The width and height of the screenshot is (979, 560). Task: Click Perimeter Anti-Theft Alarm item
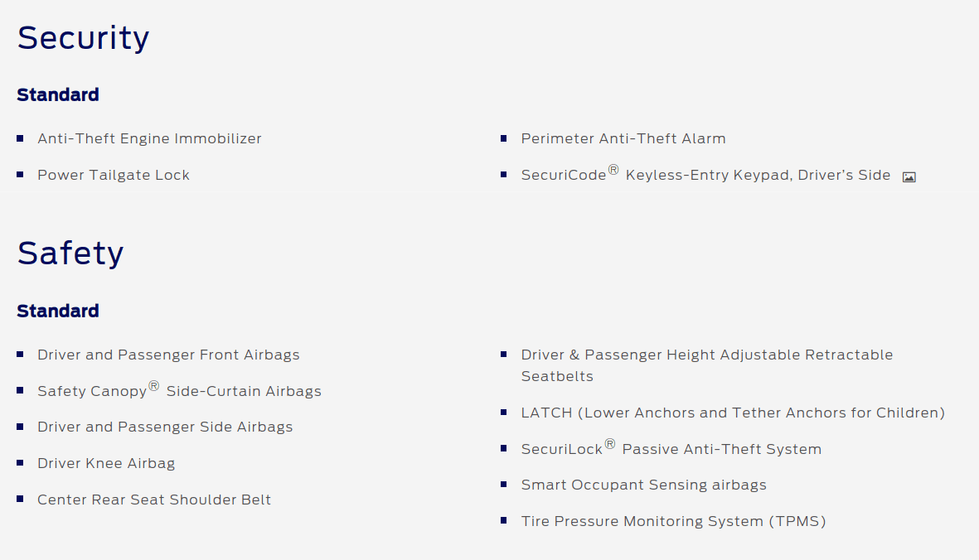click(623, 138)
